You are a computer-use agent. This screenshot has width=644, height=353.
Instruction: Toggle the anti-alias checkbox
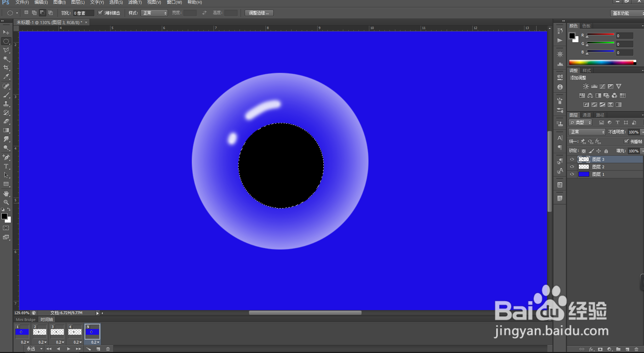[100, 13]
